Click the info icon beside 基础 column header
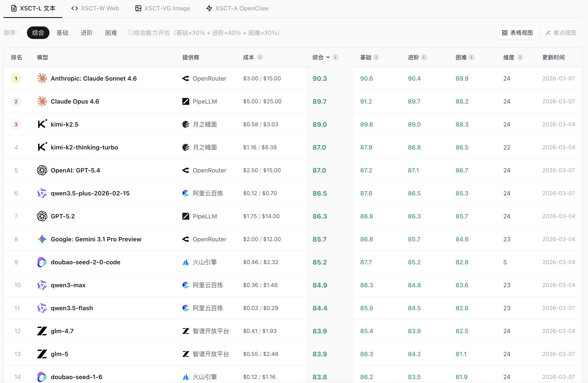The width and height of the screenshot is (588, 383). [x=376, y=57]
